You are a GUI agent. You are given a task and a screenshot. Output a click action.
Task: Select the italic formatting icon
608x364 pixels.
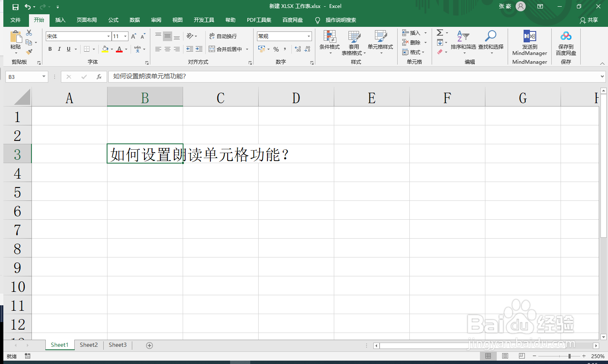59,49
